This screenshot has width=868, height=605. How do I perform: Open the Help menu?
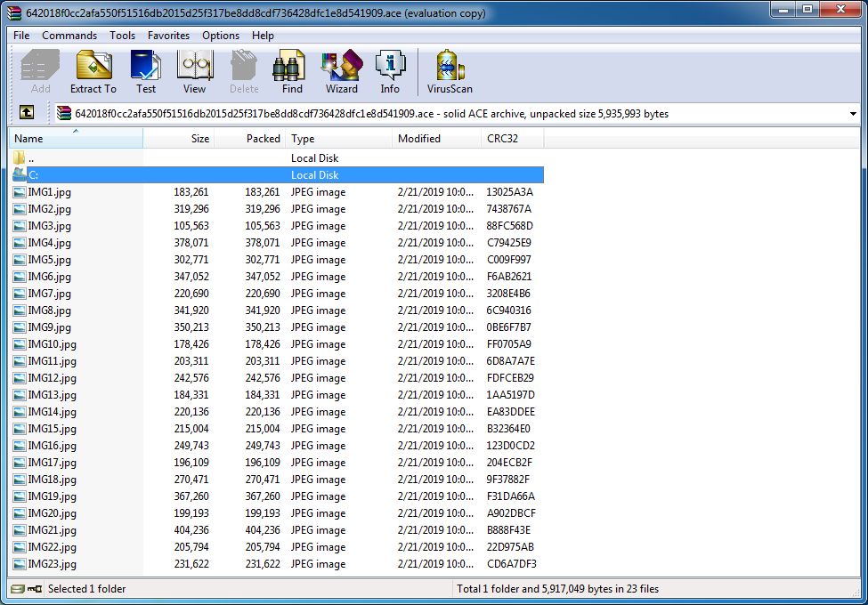263,36
